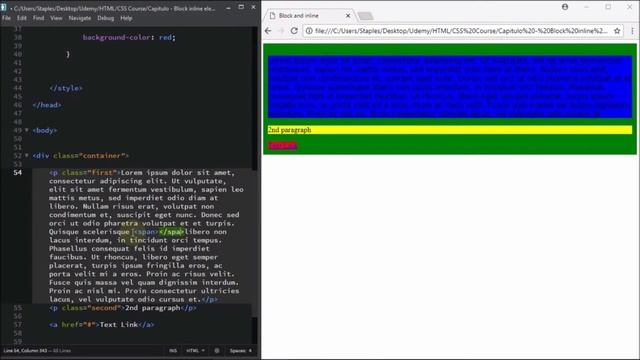The width and height of the screenshot is (640, 360).
Task: Click line number 54 in the gutter
Action: pyautogui.click(x=17, y=173)
